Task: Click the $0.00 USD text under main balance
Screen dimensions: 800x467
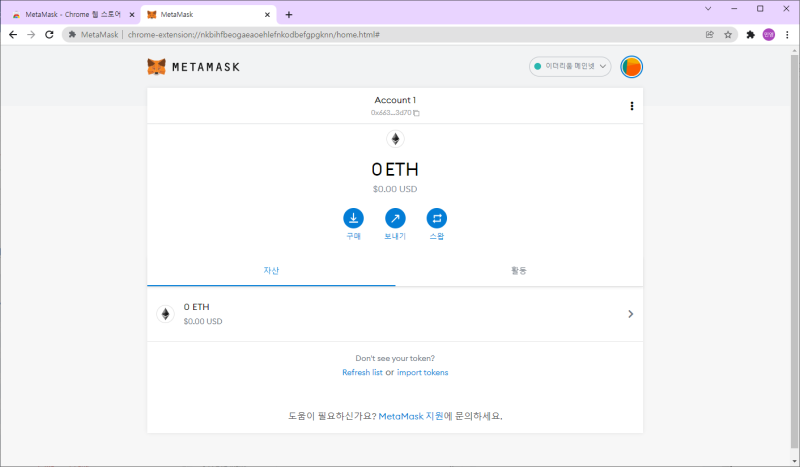Action: pos(395,189)
